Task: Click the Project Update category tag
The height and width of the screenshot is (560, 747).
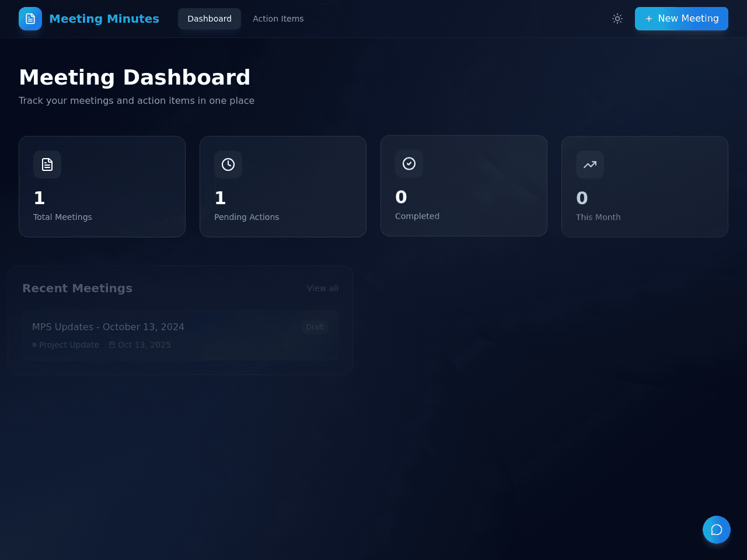Action: [65, 345]
